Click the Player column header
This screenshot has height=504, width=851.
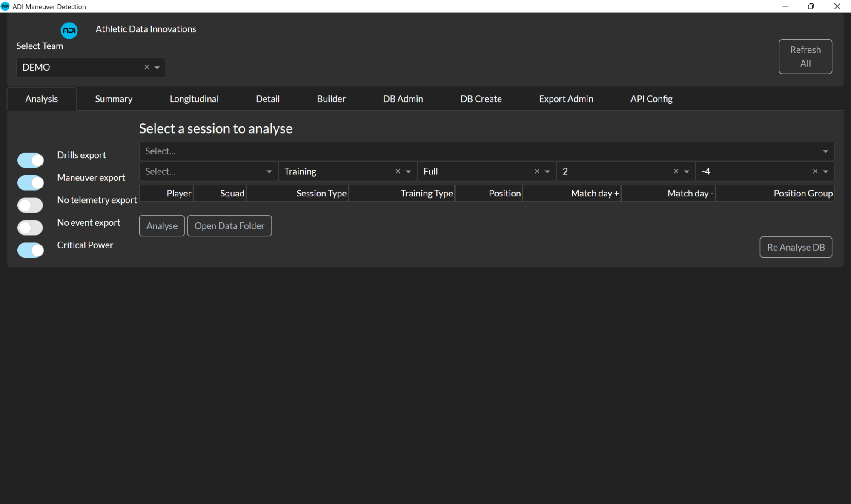pyautogui.click(x=166, y=194)
